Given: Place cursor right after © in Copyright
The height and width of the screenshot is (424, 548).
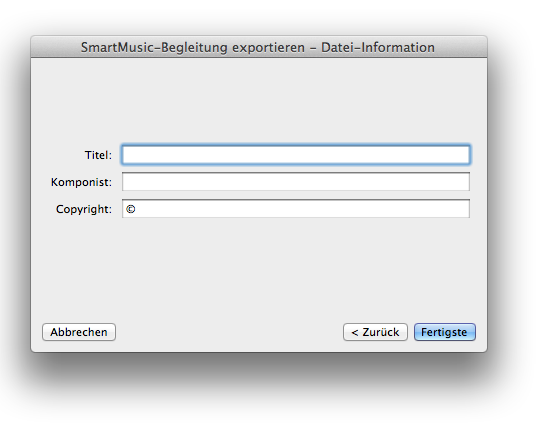Looking at the screenshot, I should (x=136, y=209).
